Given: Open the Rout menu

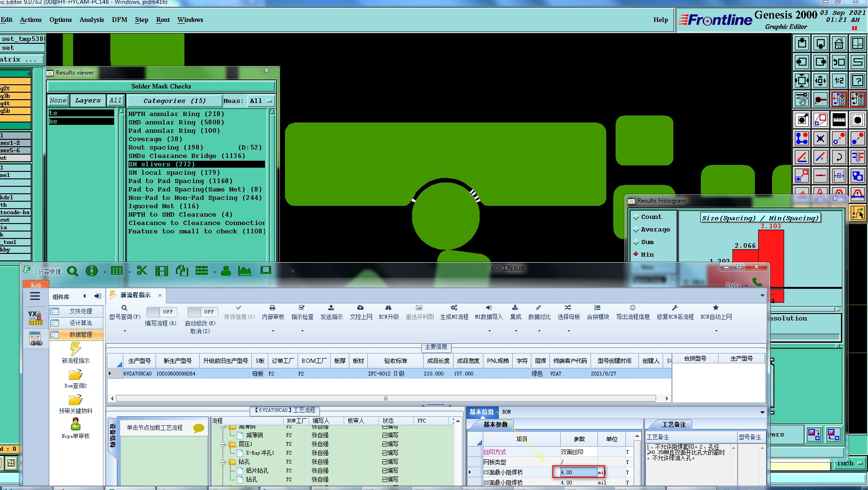Looking at the screenshot, I should click(163, 20).
